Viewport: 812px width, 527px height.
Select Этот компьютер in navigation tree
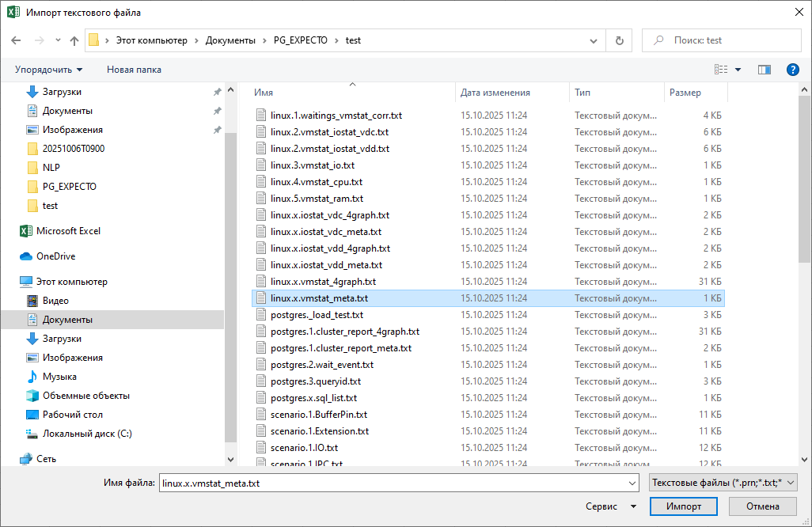pyautogui.click(x=71, y=282)
